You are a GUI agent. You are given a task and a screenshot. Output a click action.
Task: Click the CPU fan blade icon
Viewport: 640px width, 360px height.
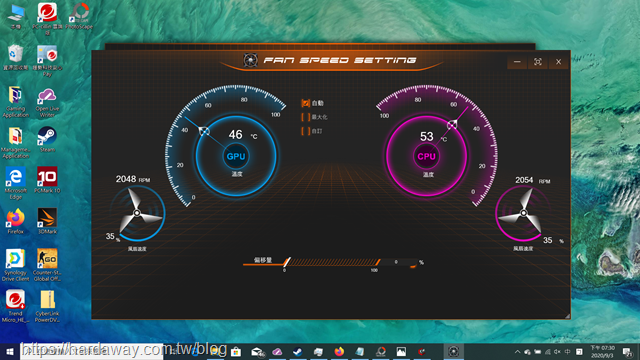[523, 213]
